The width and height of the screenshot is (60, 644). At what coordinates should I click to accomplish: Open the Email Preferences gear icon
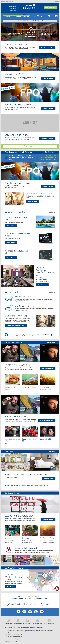[49, 620]
